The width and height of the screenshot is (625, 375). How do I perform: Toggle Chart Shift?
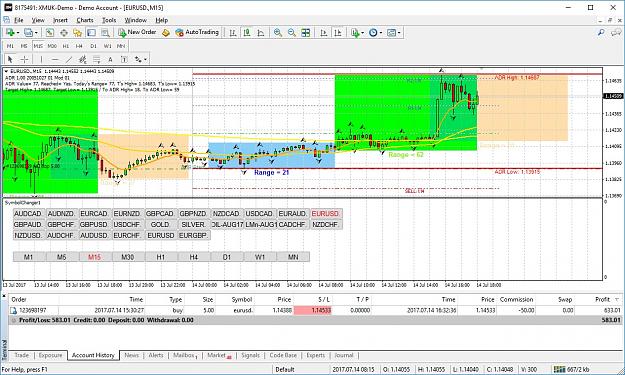(338, 33)
